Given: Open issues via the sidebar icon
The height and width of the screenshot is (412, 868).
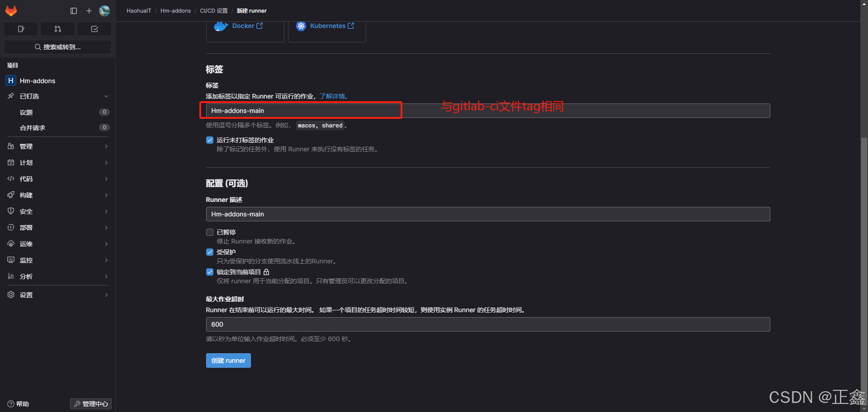Looking at the screenshot, I should coord(21,28).
